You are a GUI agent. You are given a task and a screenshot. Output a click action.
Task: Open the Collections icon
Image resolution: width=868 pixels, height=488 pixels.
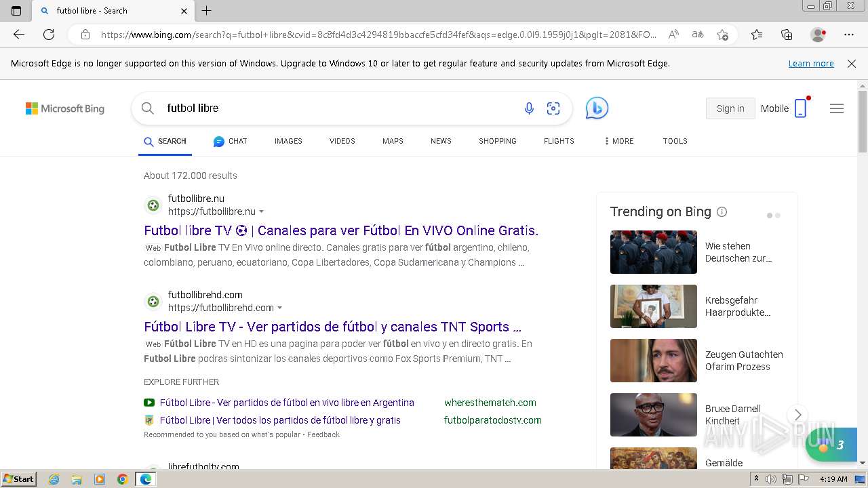[787, 35]
